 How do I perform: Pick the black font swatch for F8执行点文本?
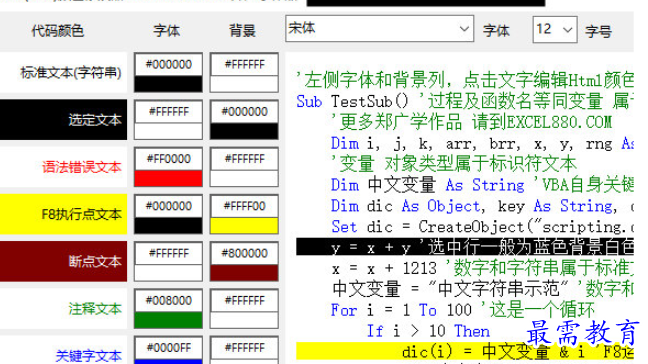click(169, 225)
